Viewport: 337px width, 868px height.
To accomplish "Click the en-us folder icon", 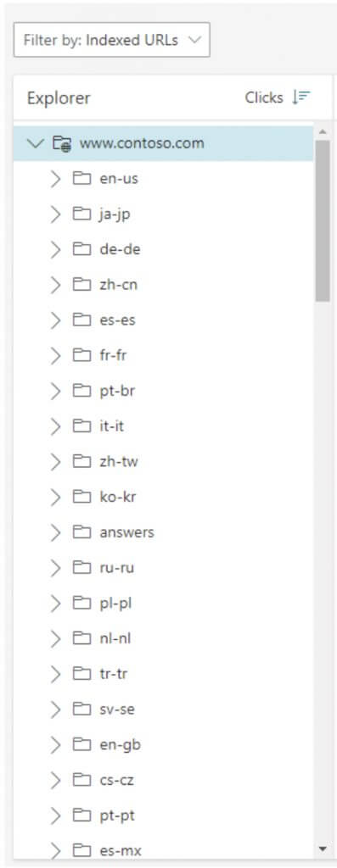I will [x=81, y=179].
